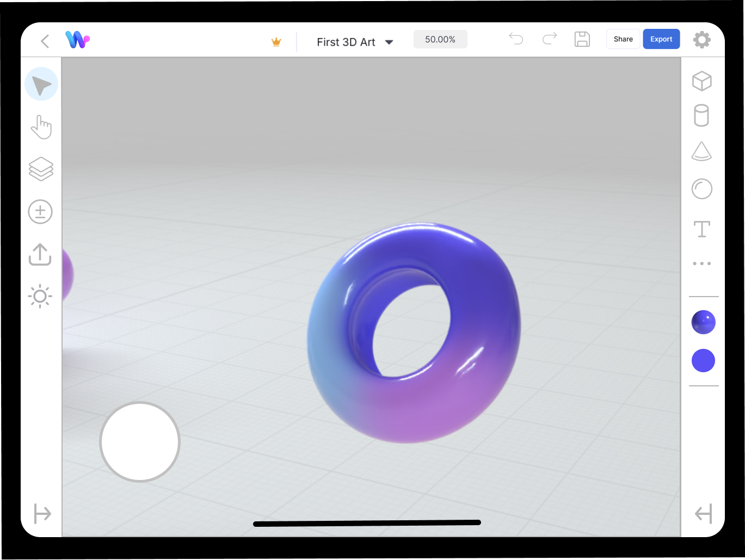Open the lighting settings sun icon
The height and width of the screenshot is (560, 745).
40,297
